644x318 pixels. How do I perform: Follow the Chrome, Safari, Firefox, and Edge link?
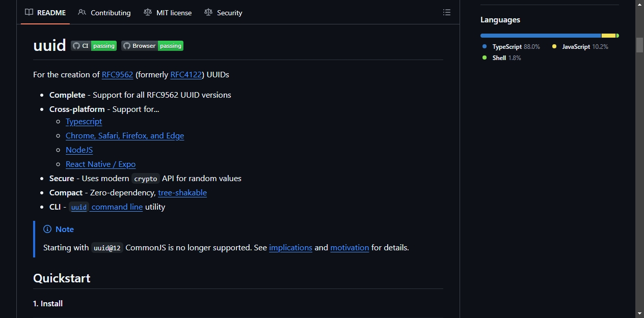tap(125, 135)
